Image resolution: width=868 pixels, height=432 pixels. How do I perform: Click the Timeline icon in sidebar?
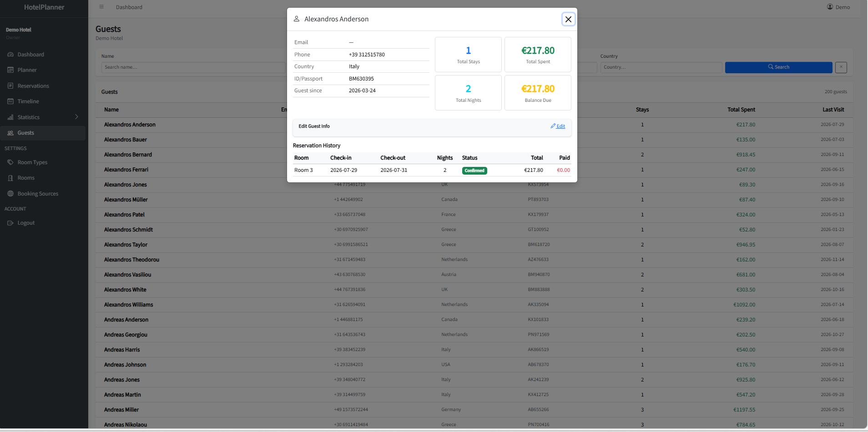[10, 101]
